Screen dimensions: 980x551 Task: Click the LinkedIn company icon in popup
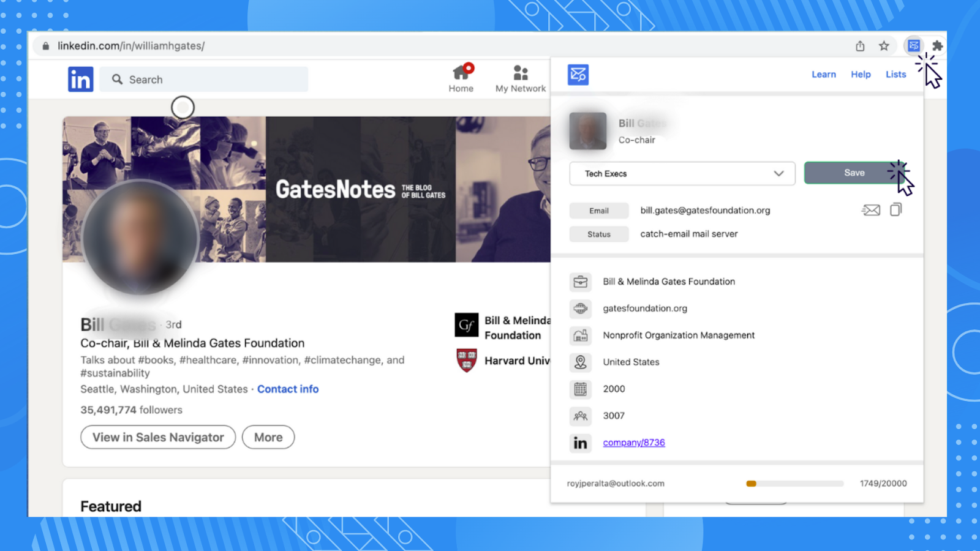tap(580, 443)
